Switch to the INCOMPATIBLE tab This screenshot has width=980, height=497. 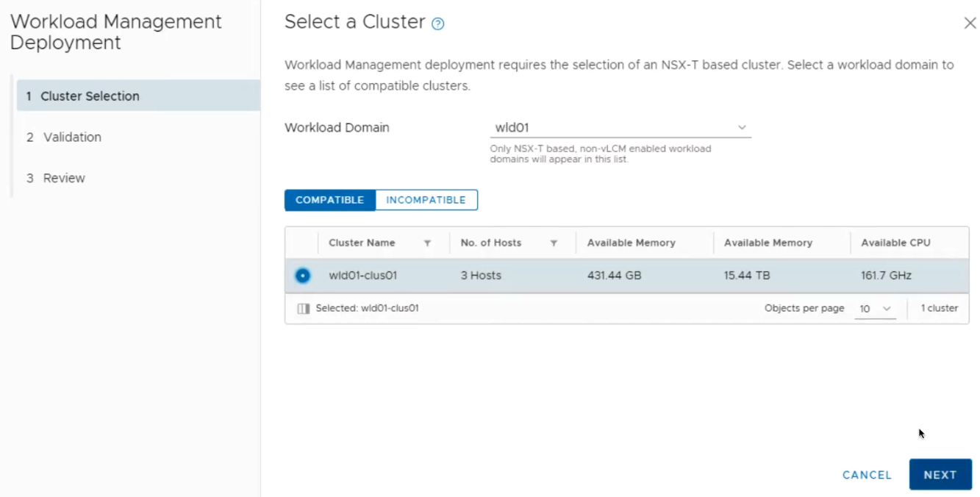point(426,199)
